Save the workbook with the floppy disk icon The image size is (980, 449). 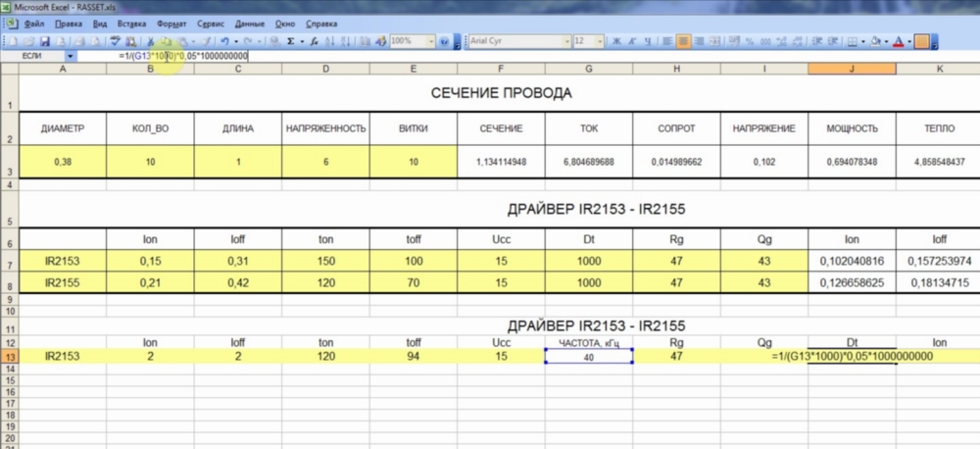45,41
